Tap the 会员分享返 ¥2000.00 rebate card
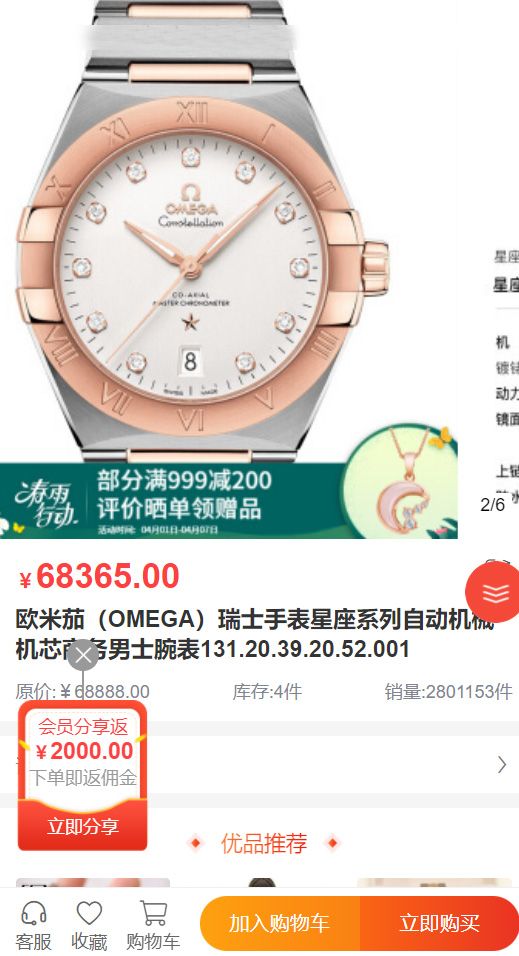Screen dimensions: 519x956 [83, 752]
